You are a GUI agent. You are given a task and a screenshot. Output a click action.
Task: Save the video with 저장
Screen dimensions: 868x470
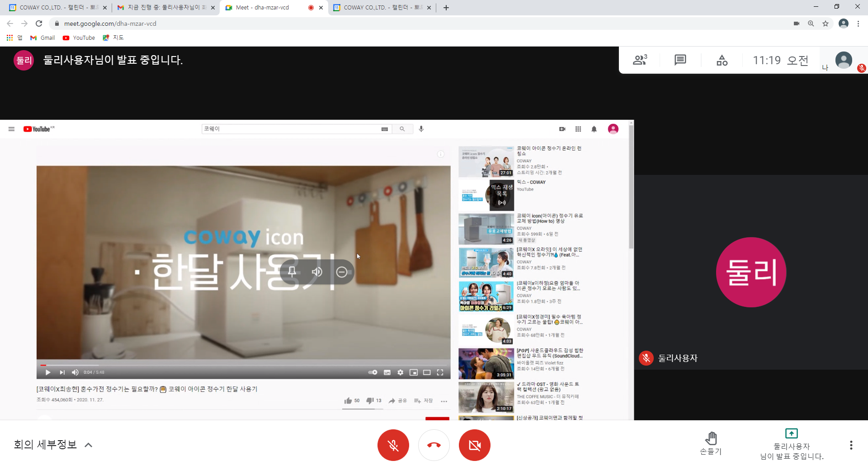coord(424,401)
